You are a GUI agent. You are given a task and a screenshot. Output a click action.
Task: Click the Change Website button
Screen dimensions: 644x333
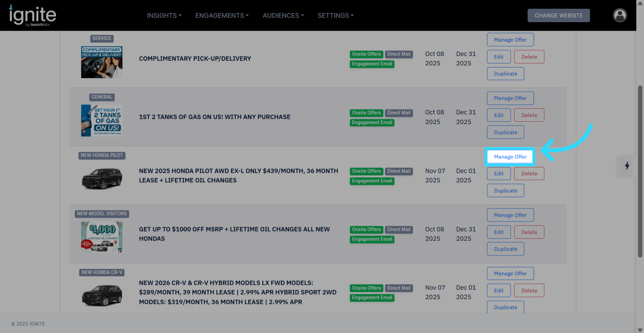(558, 16)
